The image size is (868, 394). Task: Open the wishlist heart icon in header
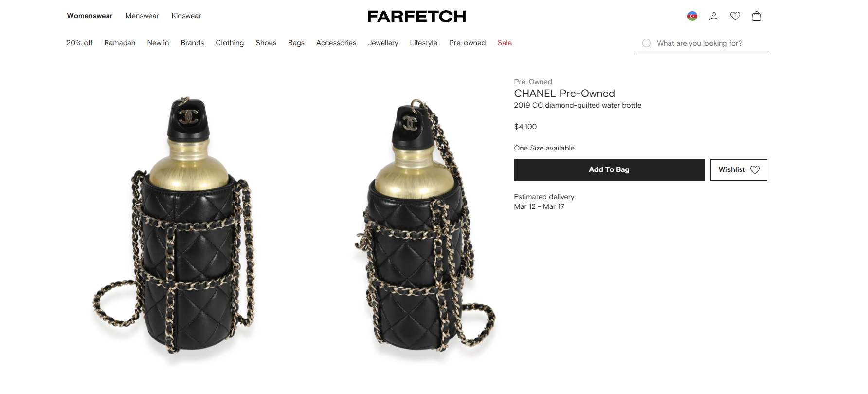tap(735, 16)
